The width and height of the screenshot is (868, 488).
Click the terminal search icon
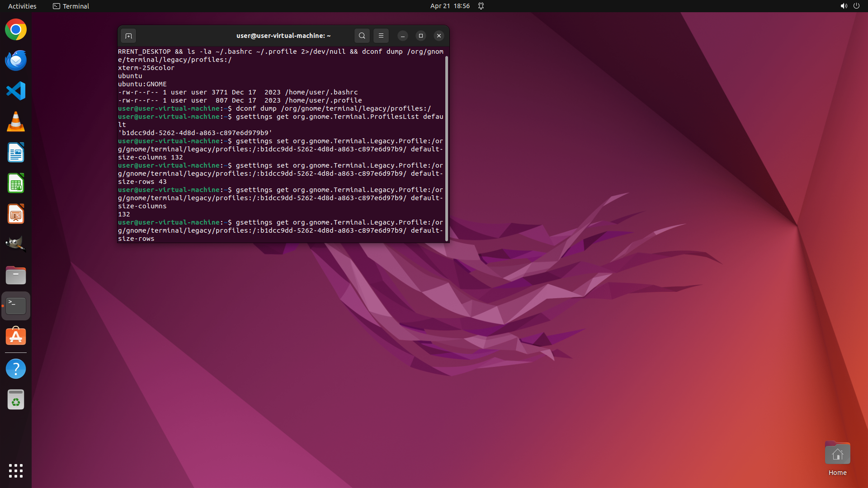click(x=362, y=36)
